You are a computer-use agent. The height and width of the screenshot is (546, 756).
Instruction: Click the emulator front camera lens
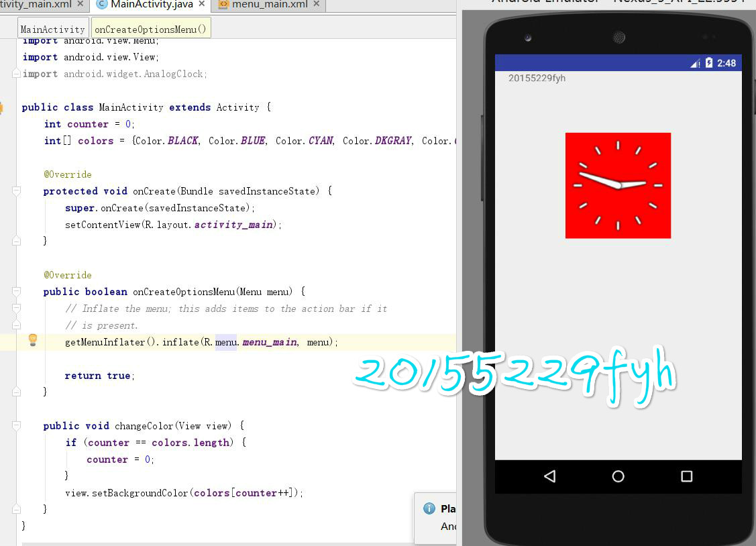click(x=528, y=38)
